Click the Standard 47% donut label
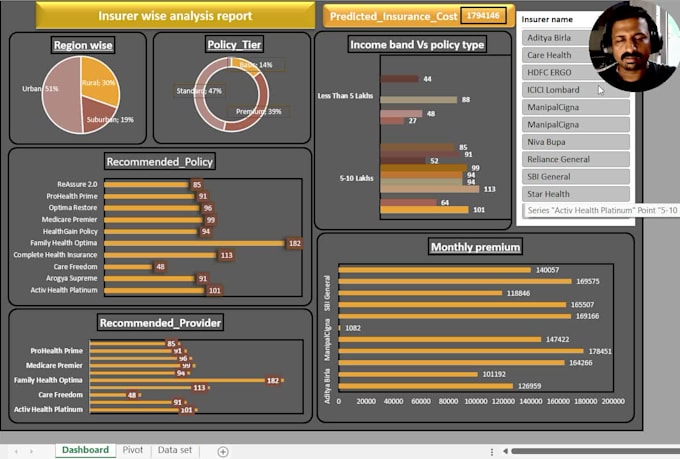The height and width of the screenshot is (459, 680). coord(199,91)
